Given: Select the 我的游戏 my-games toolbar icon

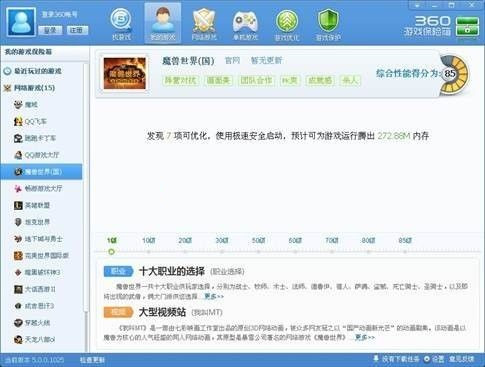Looking at the screenshot, I should coord(163,23).
